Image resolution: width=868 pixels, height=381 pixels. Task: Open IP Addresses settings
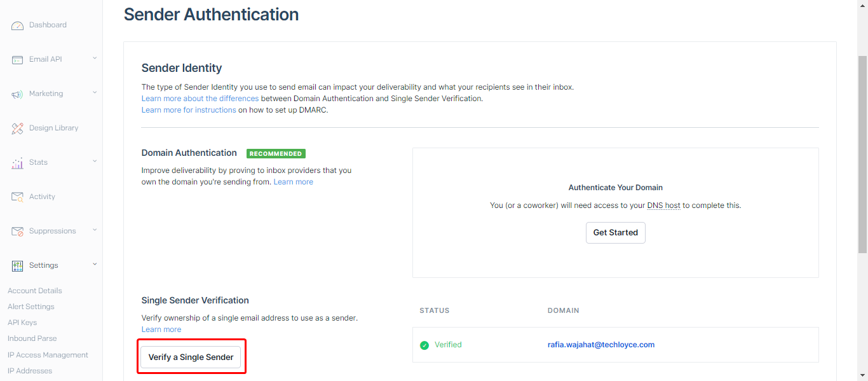[30, 371]
